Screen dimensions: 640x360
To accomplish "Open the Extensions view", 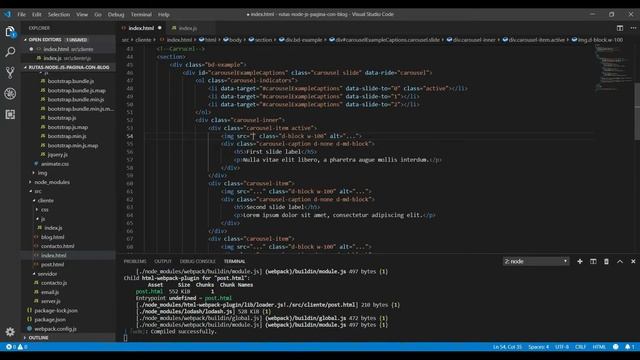I will click(10, 114).
